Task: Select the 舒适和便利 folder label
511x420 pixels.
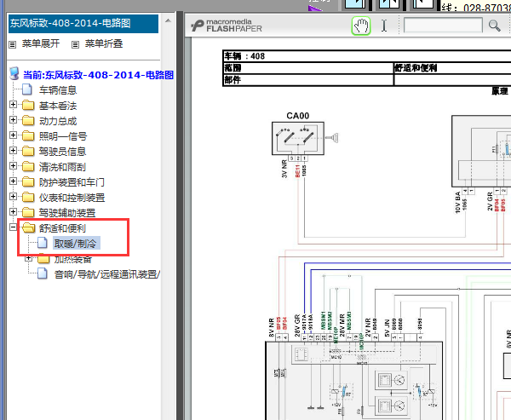Action: tap(62, 228)
